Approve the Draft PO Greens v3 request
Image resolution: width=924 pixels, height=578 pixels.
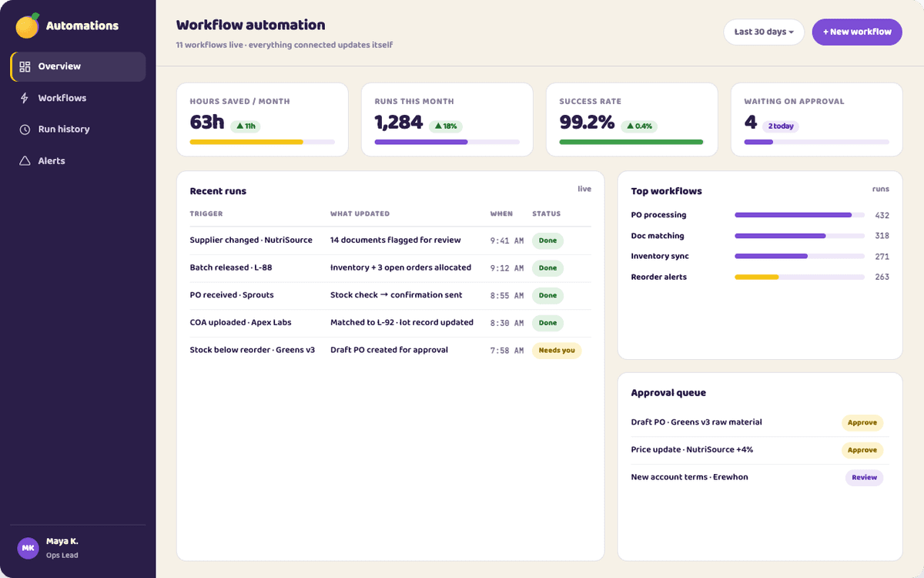[862, 422]
